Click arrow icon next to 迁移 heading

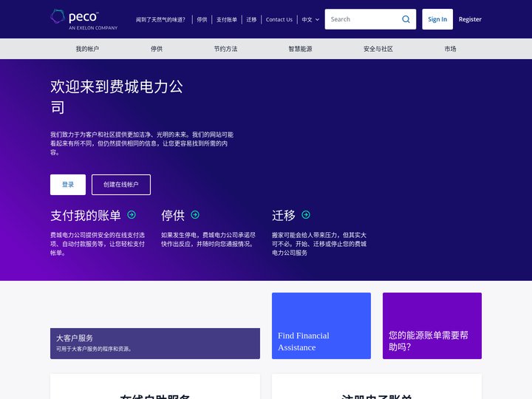(306, 215)
